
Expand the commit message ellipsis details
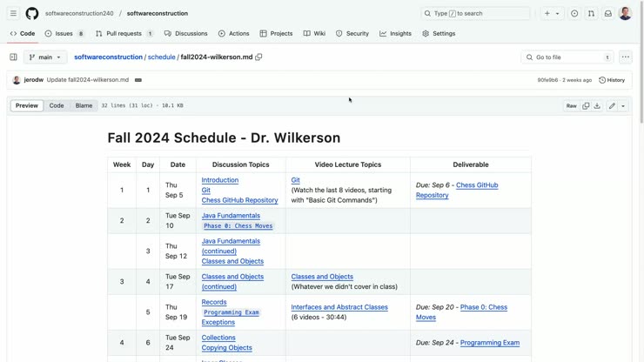(x=138, y=80)
